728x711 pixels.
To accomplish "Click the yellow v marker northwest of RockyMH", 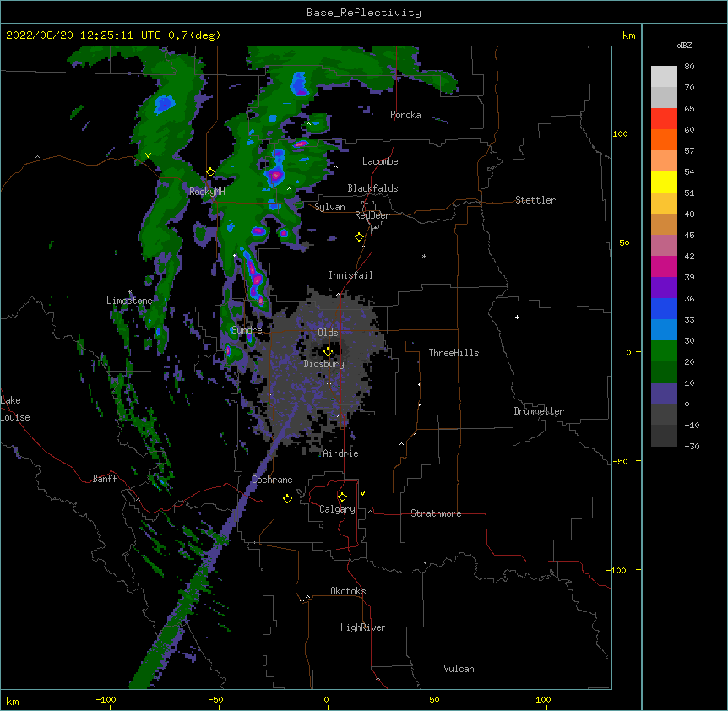I will [148, 155].
